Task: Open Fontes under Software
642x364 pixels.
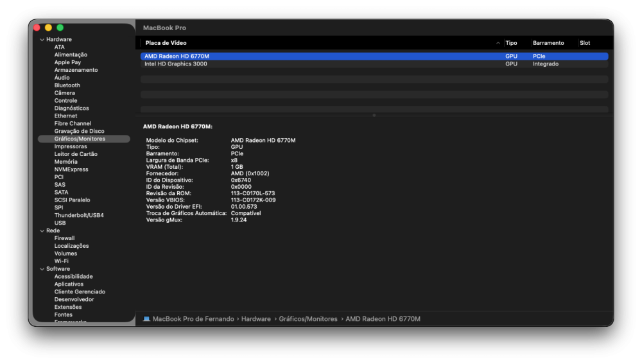Action: click(x=64, y=315)
